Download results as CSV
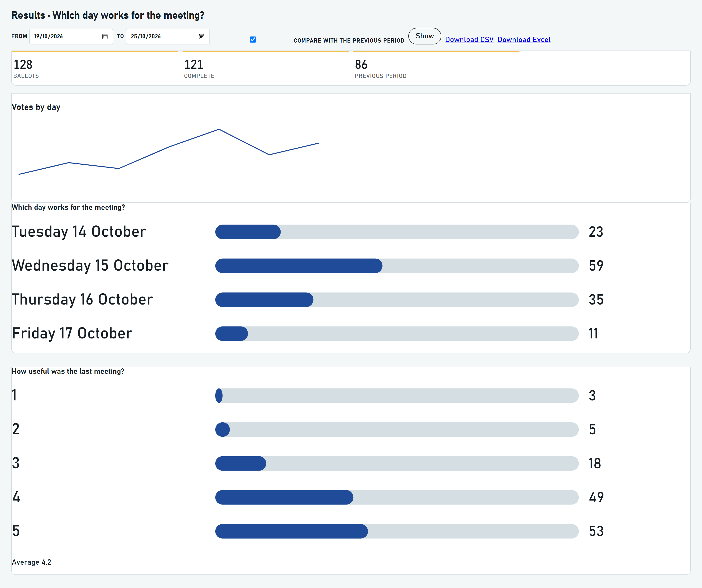The image size is (702, 588). pyautogui.click(x=469, y=40)
